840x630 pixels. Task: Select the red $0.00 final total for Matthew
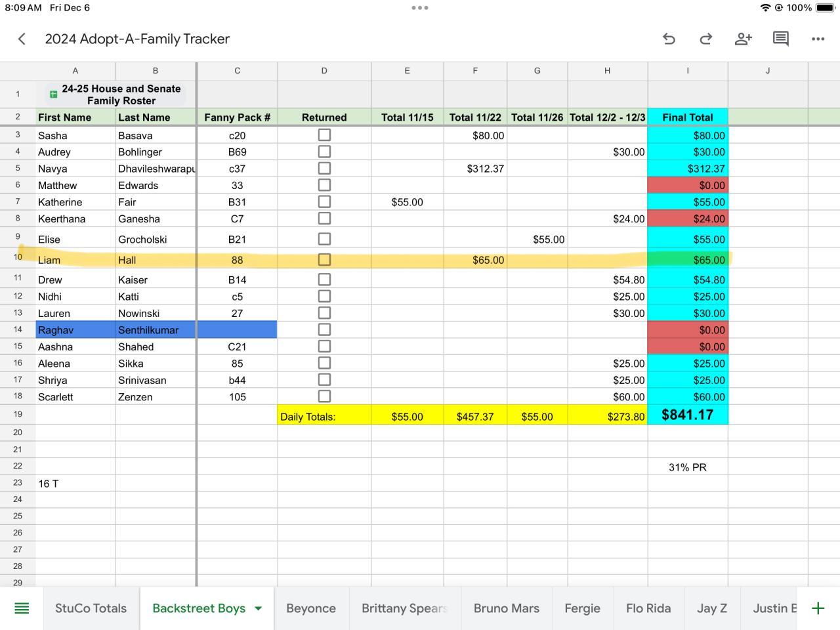688,185
